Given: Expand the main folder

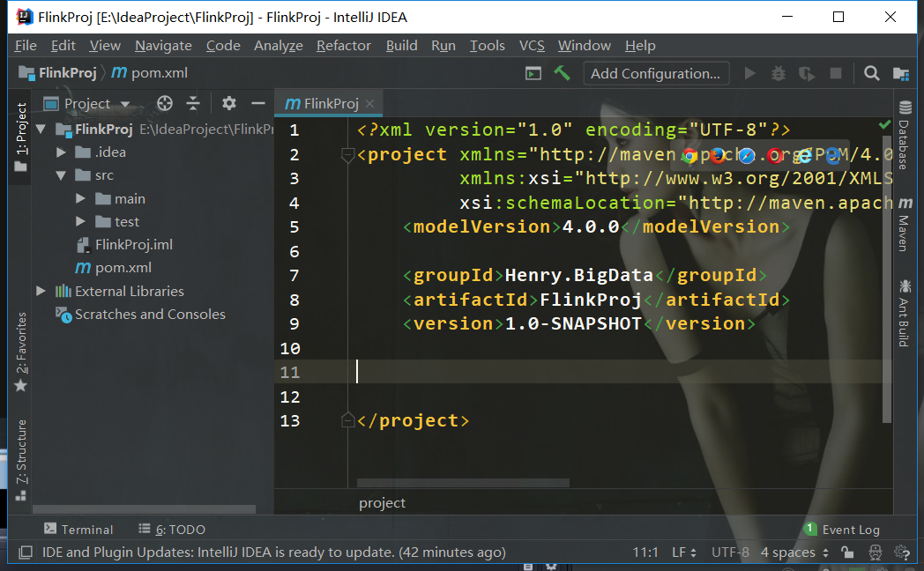Looking at the screenshot, I should (x=81, y=199).
